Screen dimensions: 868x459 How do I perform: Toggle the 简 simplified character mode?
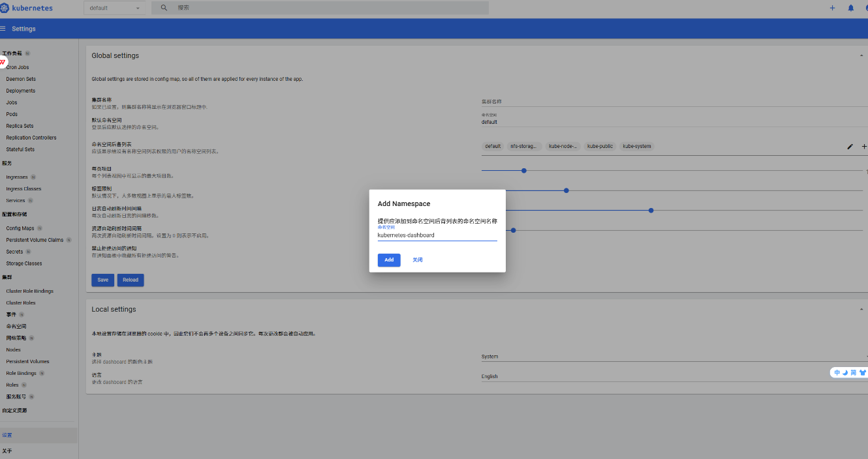pos(853,372)
